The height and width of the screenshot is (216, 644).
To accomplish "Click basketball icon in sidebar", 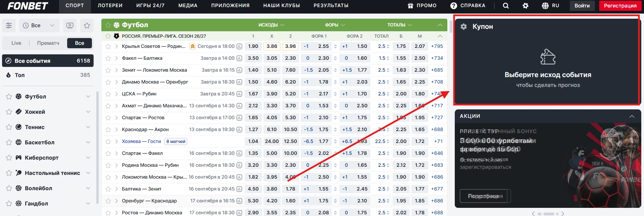I will [x=19, y=142].
